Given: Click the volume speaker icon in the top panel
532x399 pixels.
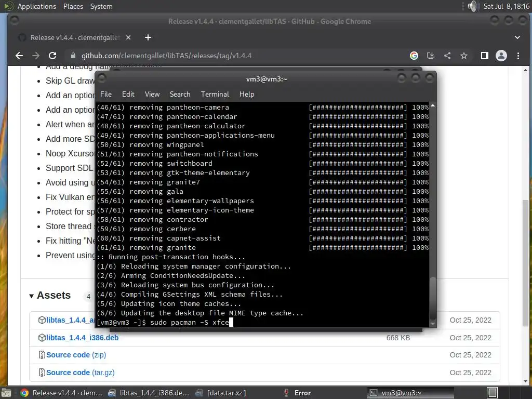Looking at the screenshot, I should (x=472, y=6).
